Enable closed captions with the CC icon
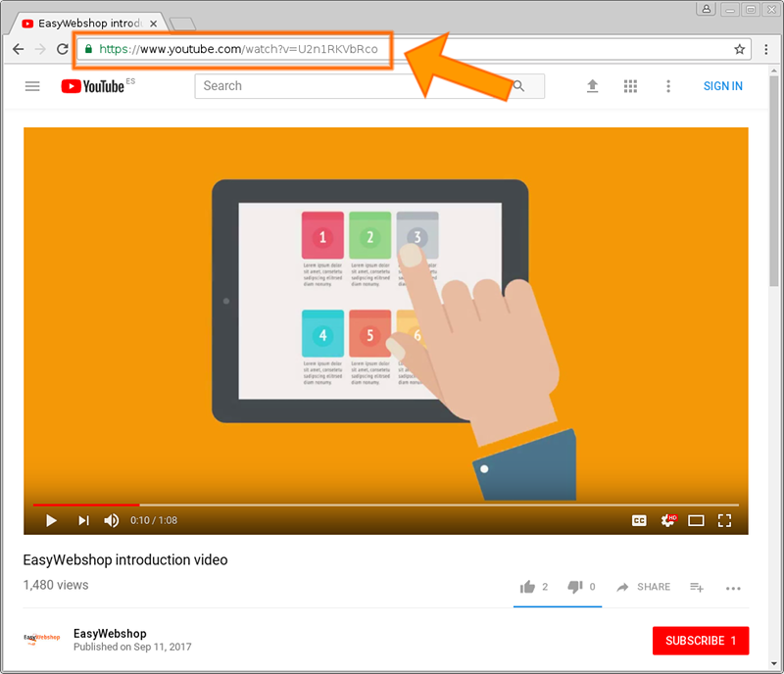Screen dimensions: 784x674 tap(639, 520)
